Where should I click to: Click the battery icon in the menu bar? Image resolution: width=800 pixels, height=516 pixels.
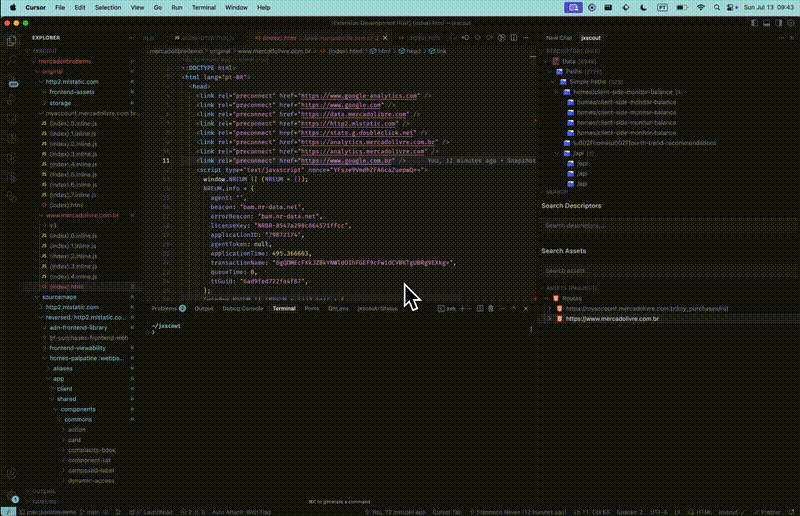(x=682, y=8)
